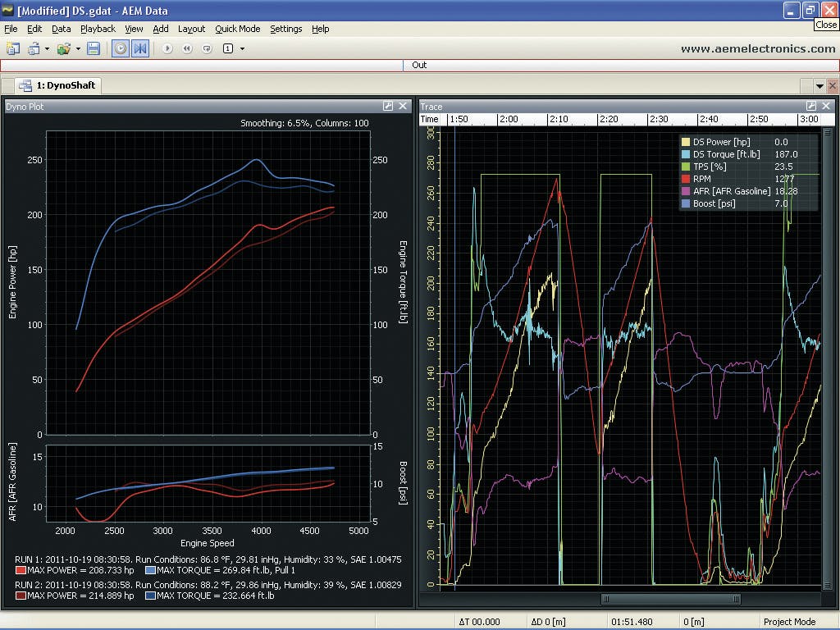Click the RPM red color swatch in legend
840x630 pixels.
(686, 179)
